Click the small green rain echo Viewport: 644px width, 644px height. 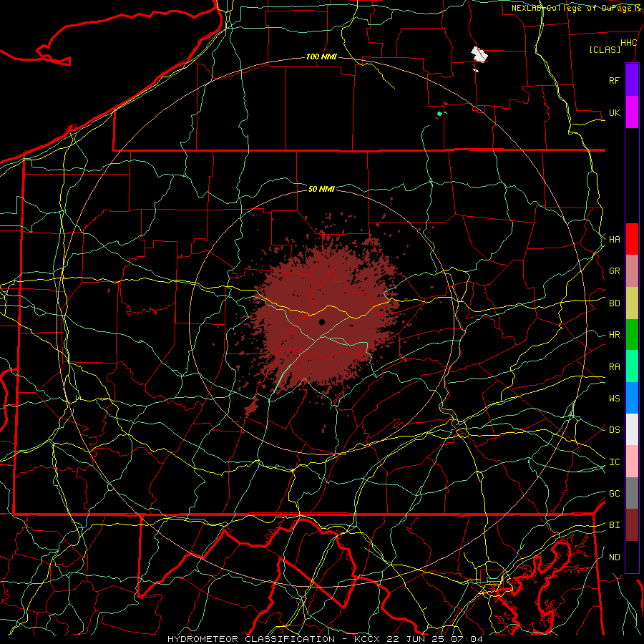[x=440, y=113]
